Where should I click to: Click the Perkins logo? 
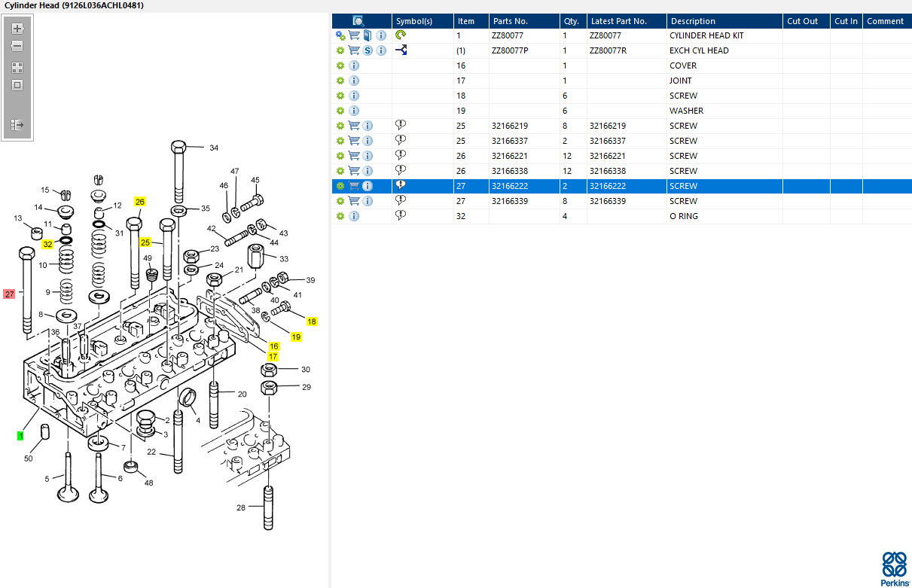tap(895, 568)
